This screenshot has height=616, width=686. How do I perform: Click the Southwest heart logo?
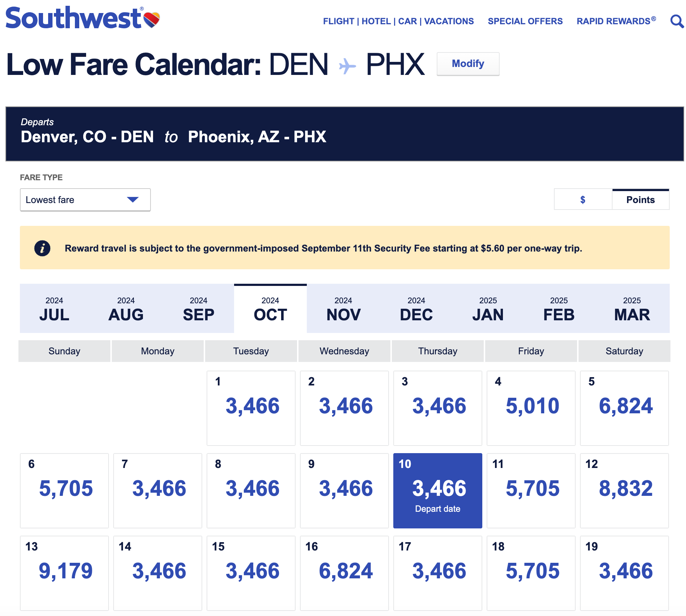point(152,19)
